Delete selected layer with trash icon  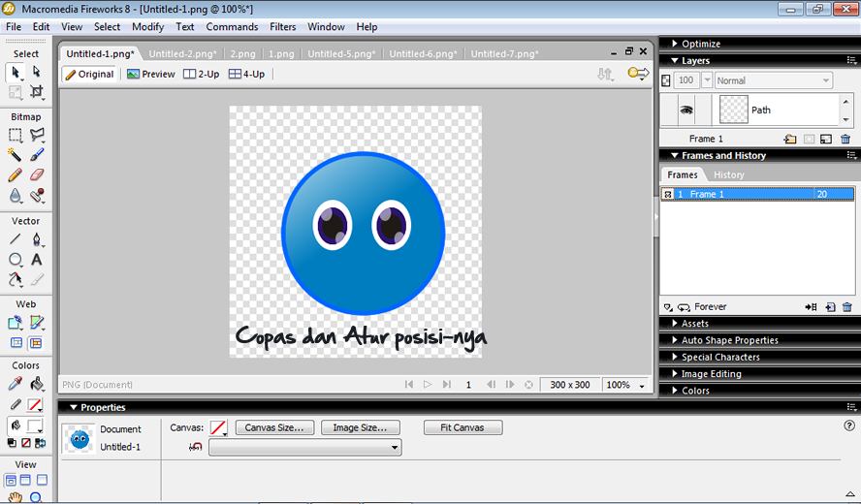[845, 139]
